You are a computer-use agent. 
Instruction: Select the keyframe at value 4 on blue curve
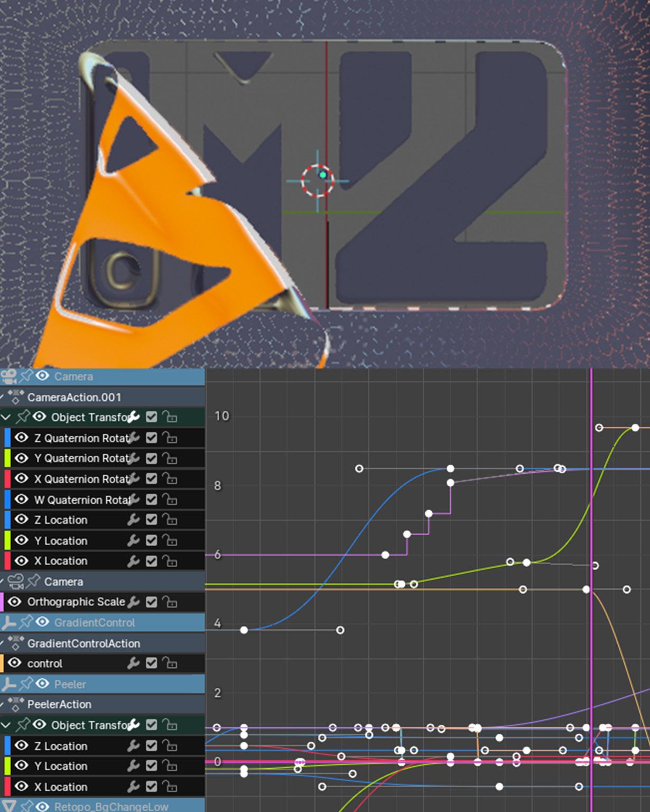pos(244,630)
